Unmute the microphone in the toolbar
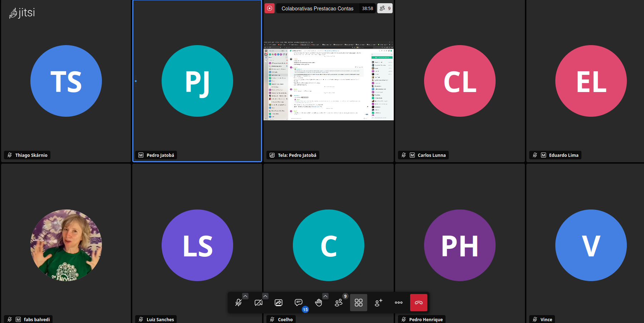This screenshot has width=644, height=323. 239,303
